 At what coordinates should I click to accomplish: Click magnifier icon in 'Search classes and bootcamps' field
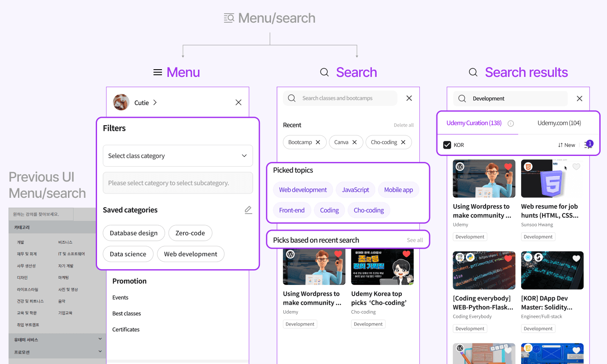[292, 98]
